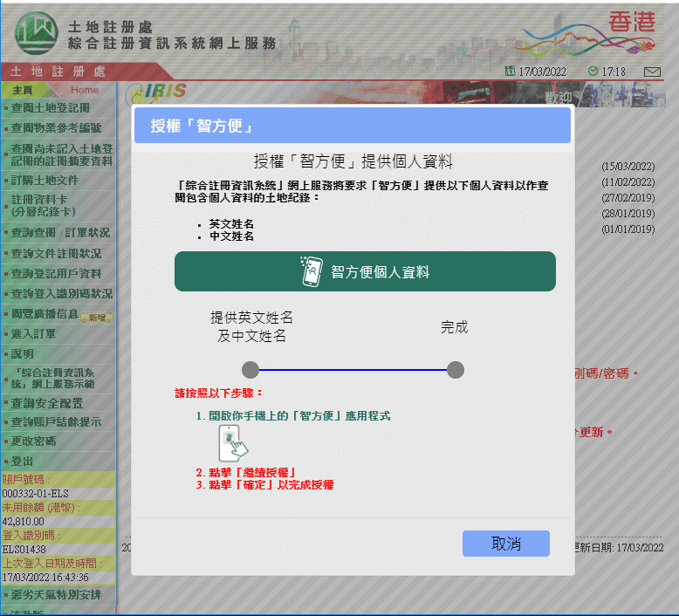Image resolution: width=679 pixels, height=616 pixels.
Task: Click last login time 17/03/2022 16:43:36
Action: point(45,578)
